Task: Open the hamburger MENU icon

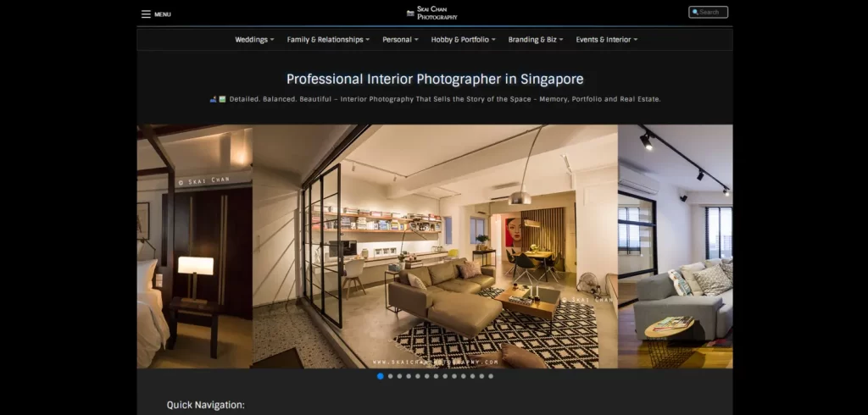Action: click(146, 14)
